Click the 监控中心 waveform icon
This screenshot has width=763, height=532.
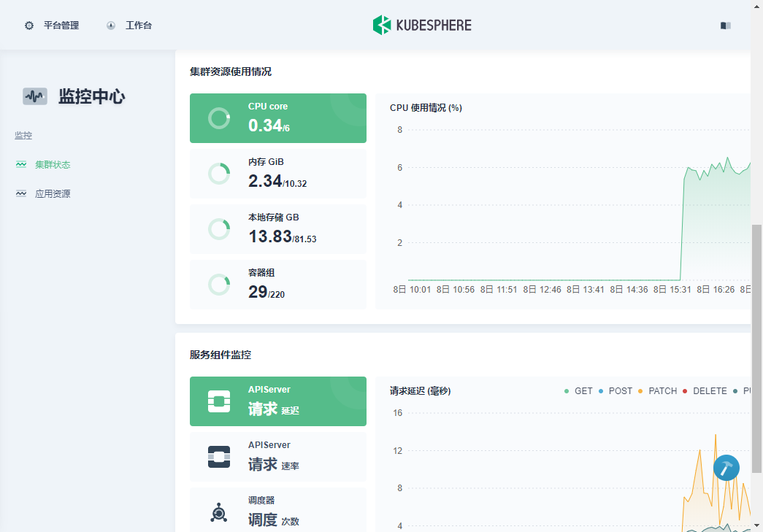pos(35,96)
